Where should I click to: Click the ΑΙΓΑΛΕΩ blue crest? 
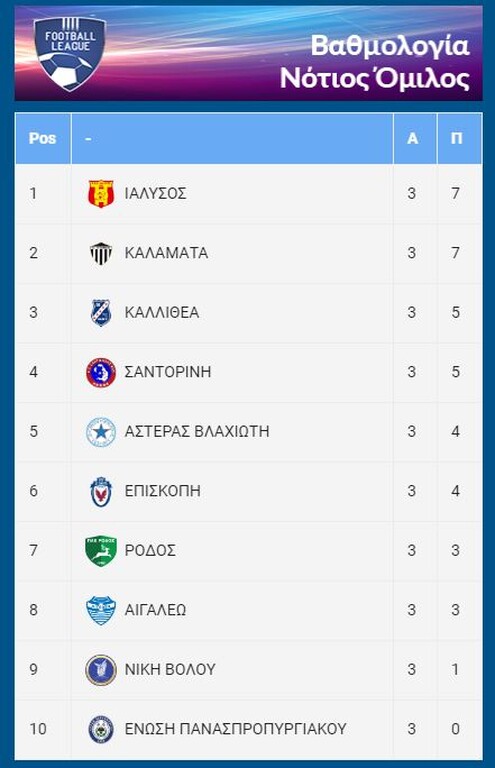point(101,610)
